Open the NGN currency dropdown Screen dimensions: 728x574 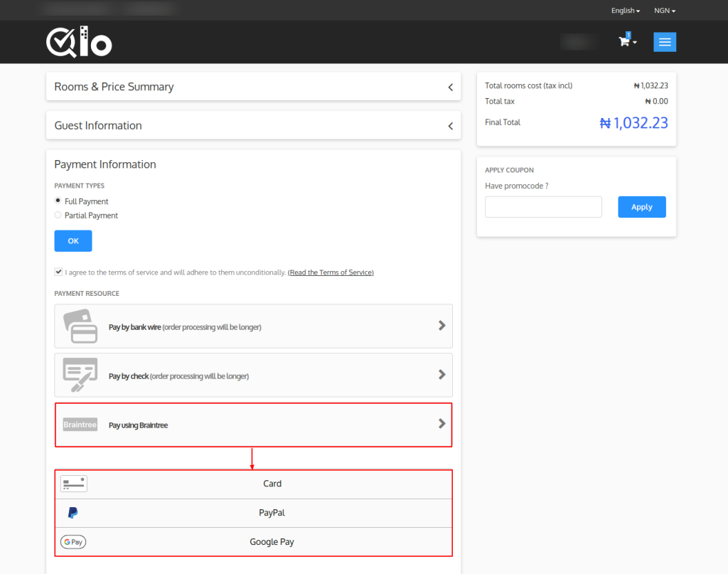pyautogui.click(x=664, y=11)
